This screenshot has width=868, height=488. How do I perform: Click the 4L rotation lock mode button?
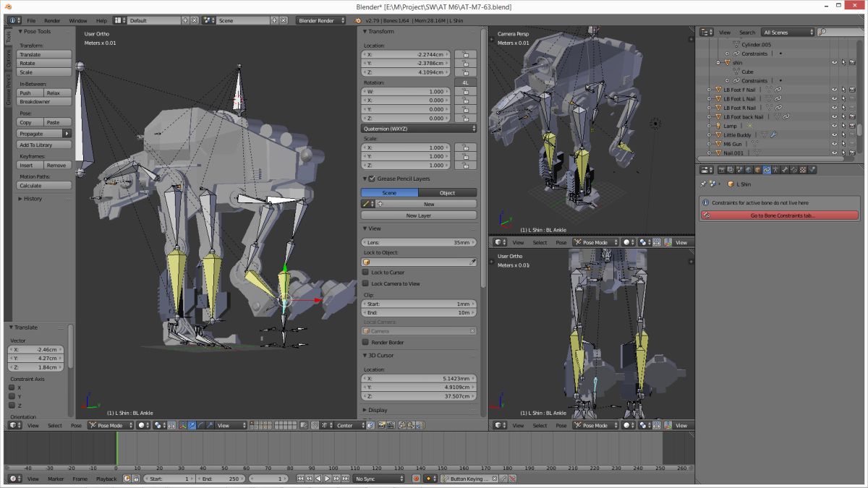click(x=465, y=82)
